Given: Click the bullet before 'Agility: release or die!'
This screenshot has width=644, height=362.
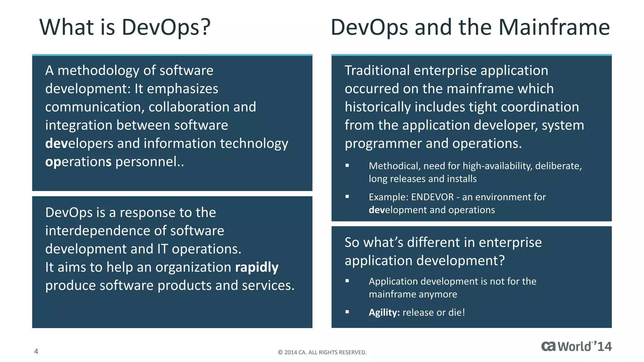Looking at the screenshot, I should tap(347, 312).
